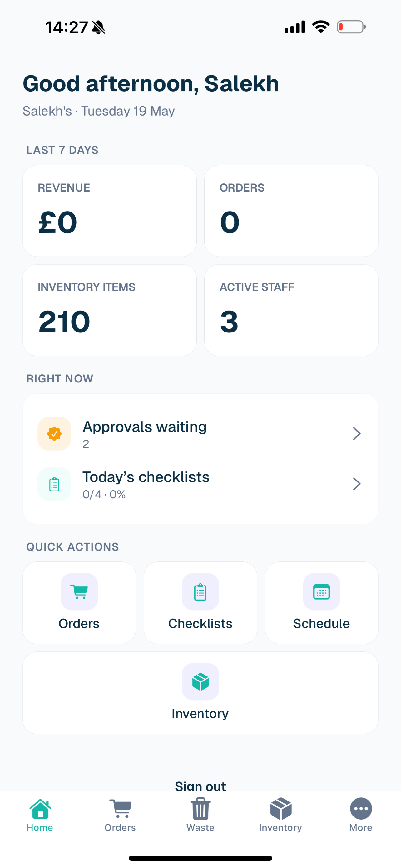Open the Schedule calendar quick action icon
Image resolution: width=401 pixels, height=868 pixels.
[x=322, y=591]
